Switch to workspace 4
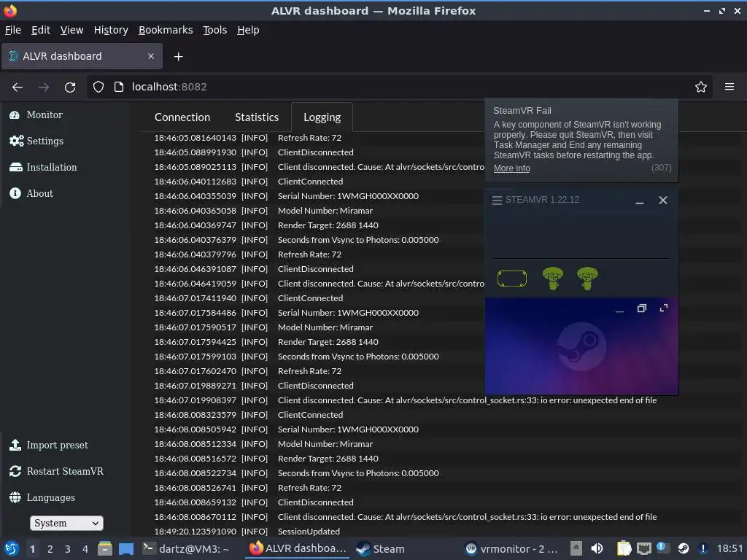747x560 pixels. tap(85, 549)
